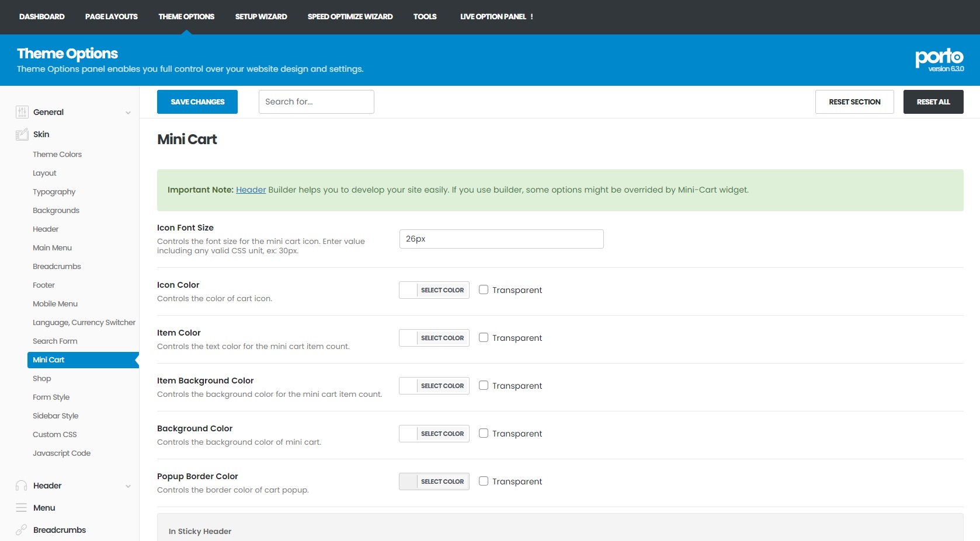This screenshot has height=541, width=980.
Task: Expand the Header section chevron
Action: [128, 486]
